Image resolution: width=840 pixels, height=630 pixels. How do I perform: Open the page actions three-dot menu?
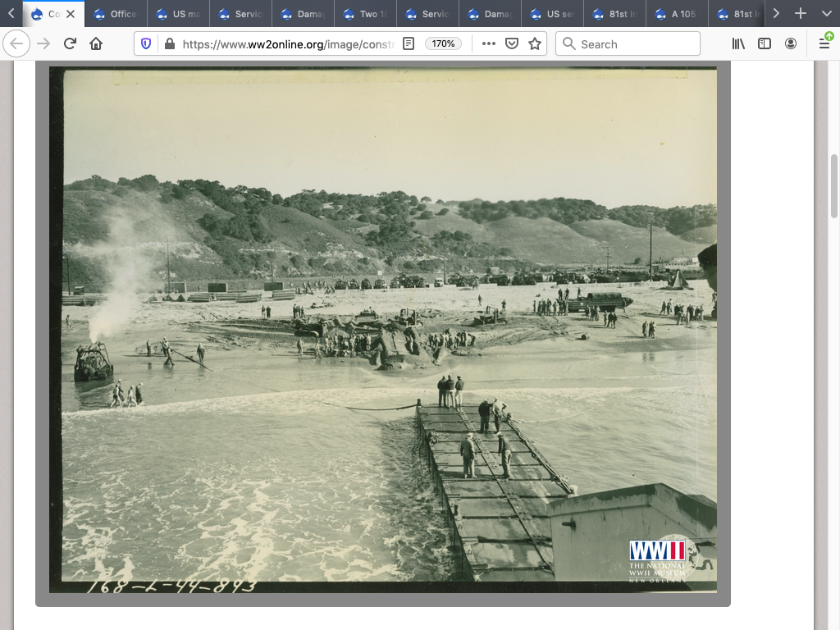[x=489, y=43]
